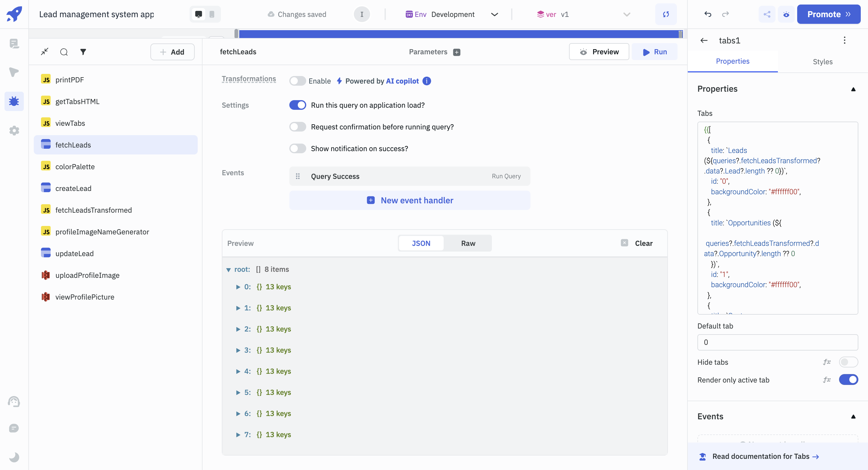868x470 pixels.
Task: Collapse the Properties section arrow
Action: coord(853,89)
